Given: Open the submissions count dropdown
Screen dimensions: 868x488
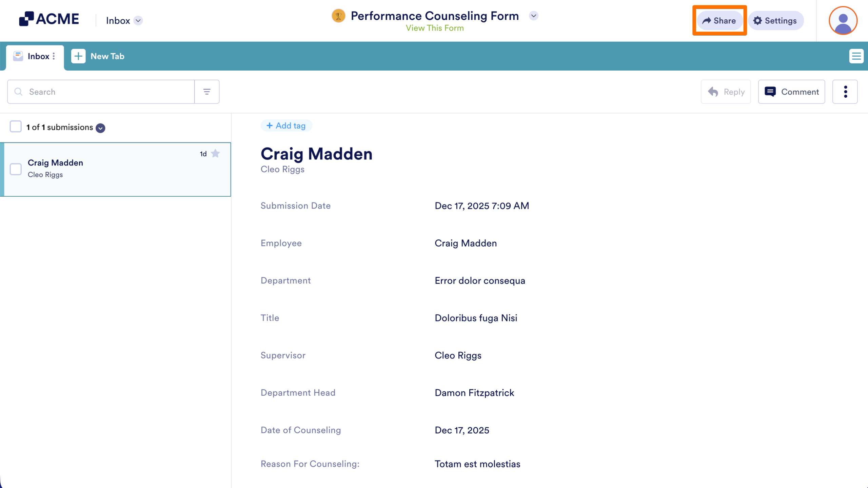Looking at the screenshot, I should 100,128.
